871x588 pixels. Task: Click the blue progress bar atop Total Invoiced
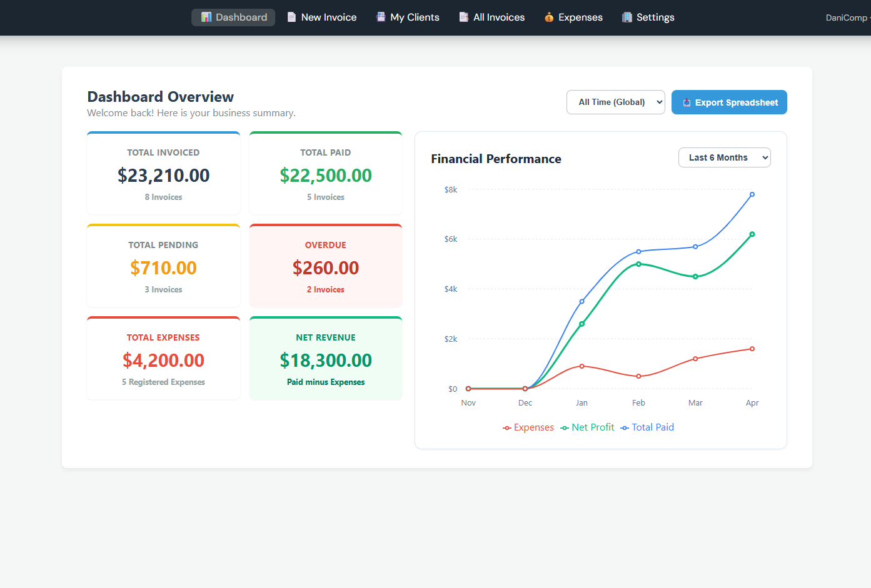(x=163, y=132)
